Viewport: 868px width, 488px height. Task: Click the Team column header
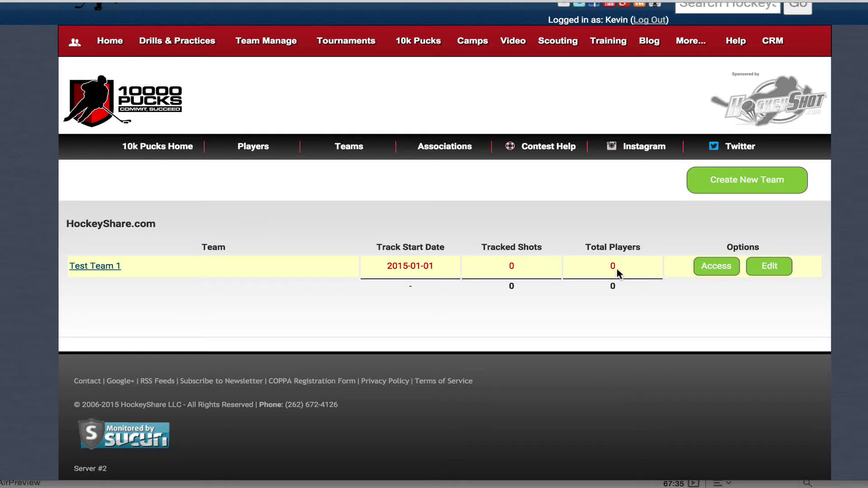(213, 247)
